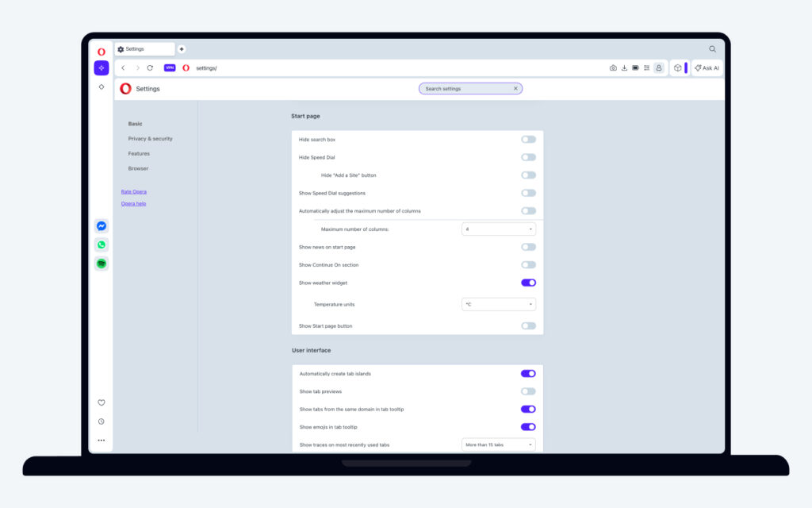Click the Search settings field

[x=466, y=89]
